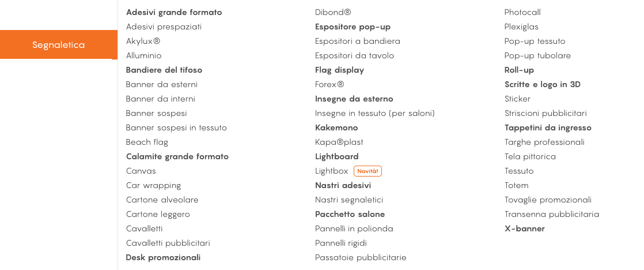Go to Scritte e logo in 3D

pos(543,84)
